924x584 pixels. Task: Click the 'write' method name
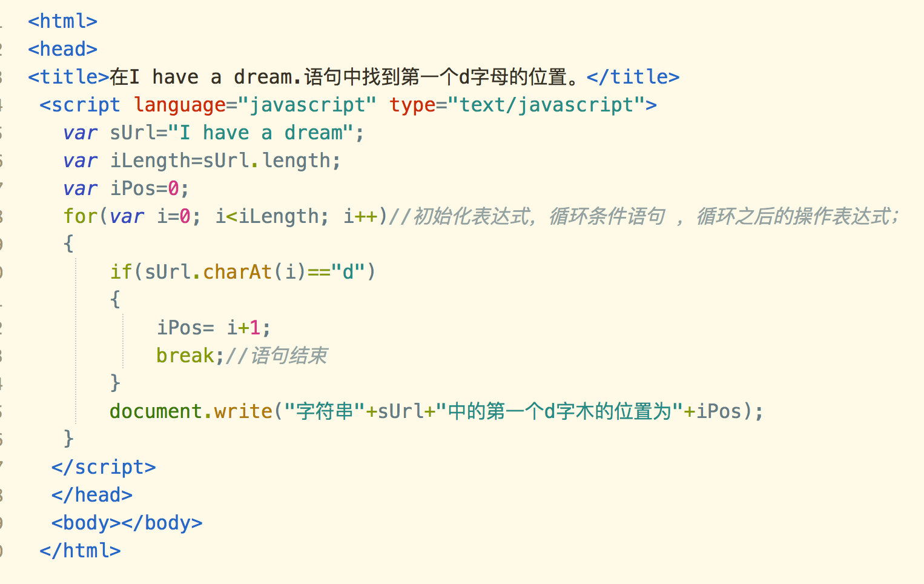[x=243, y=411]
